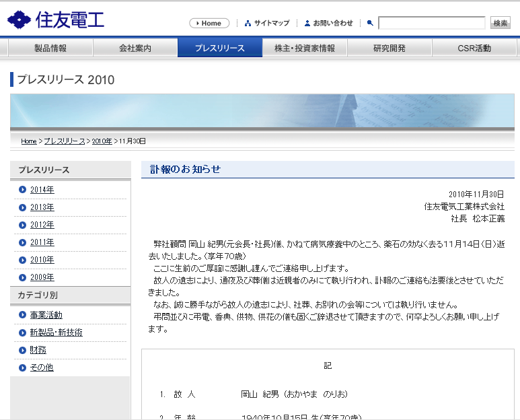Open 2014年 press releases link

42,189
